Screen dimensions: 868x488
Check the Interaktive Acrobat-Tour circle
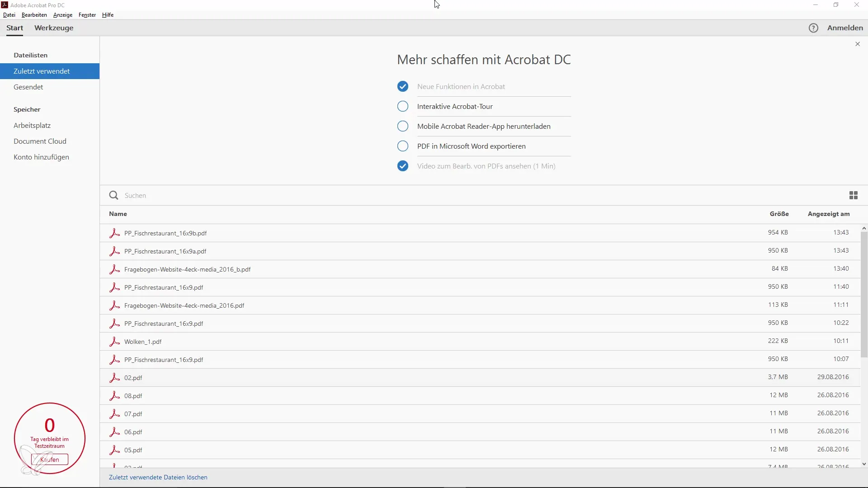403,106
